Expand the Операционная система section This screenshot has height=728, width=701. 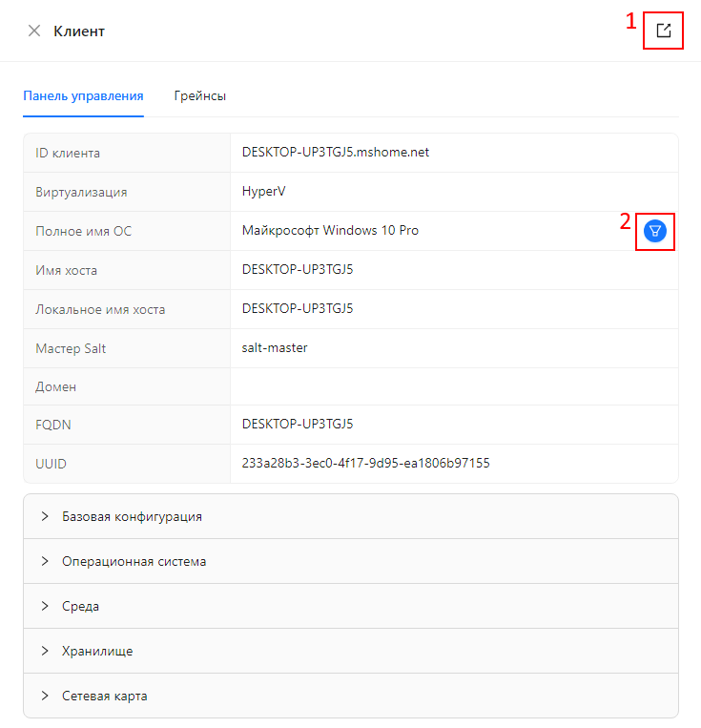click(134, 561)
